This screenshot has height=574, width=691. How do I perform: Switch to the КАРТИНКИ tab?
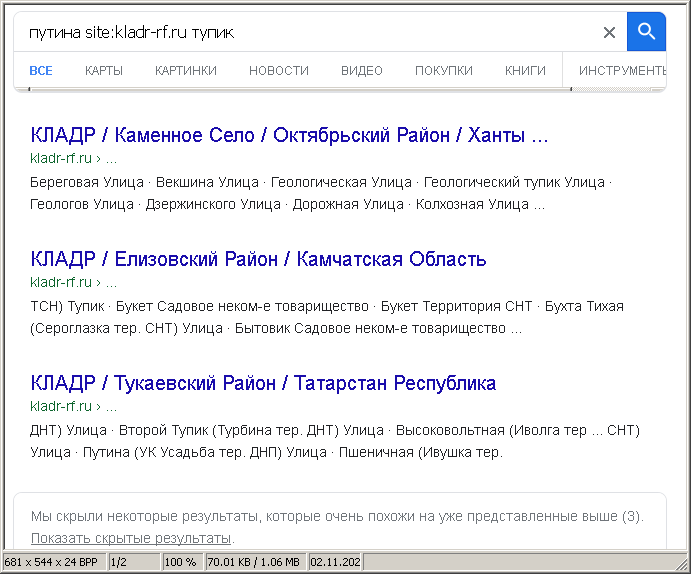click(x=186, y=70)
